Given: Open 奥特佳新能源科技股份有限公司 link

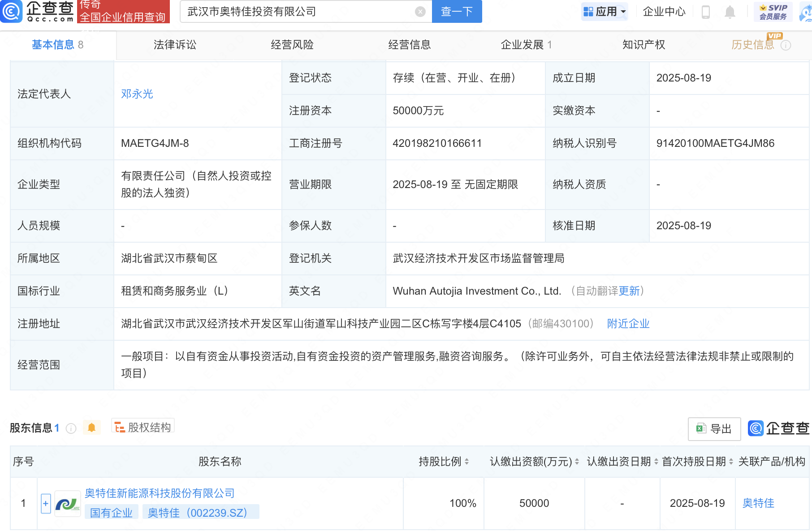Looking at the screenshot, I should pos(160,493).
